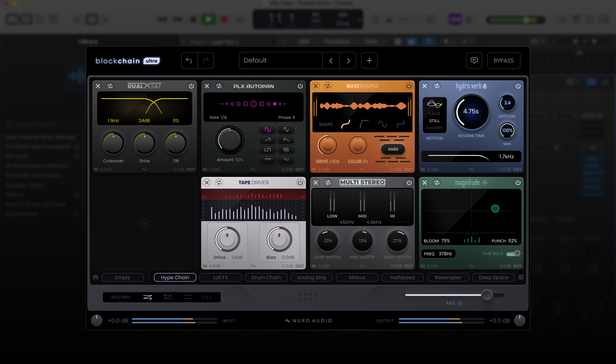The image size is (616, 364).
Task: Go to next preset with right chevron
Action: pyautogui.click(x=348, y=61)
